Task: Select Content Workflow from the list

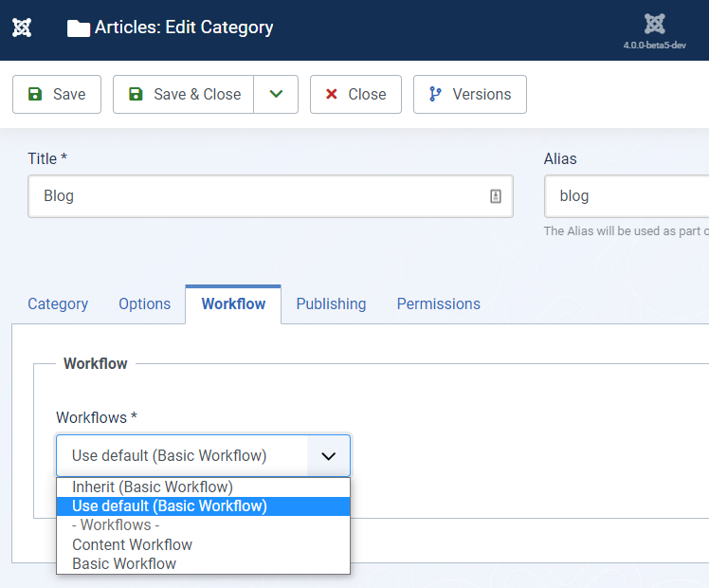Action: coord(132,544)
